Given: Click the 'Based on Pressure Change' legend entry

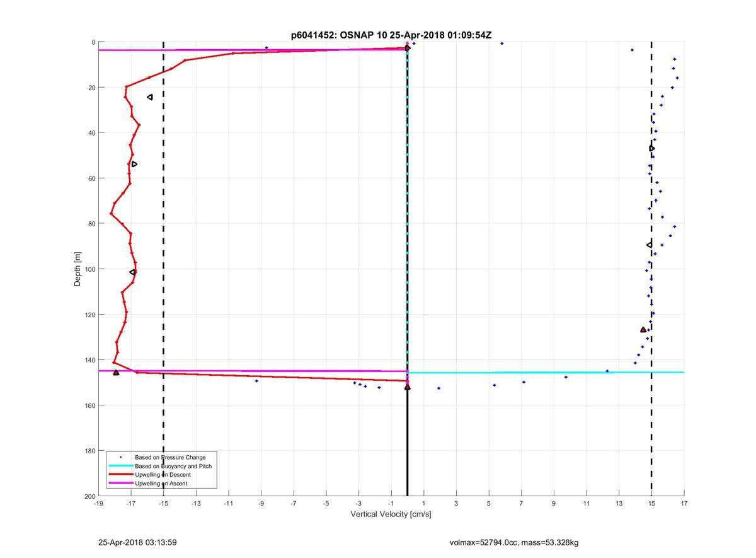Looking at the screenshot, I should coord(170,457).
